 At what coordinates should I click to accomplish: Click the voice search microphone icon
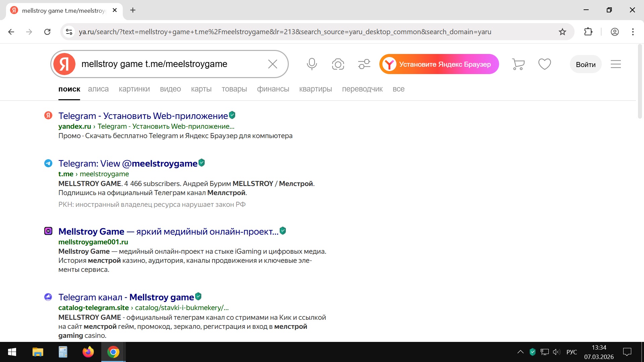point(312,64)
